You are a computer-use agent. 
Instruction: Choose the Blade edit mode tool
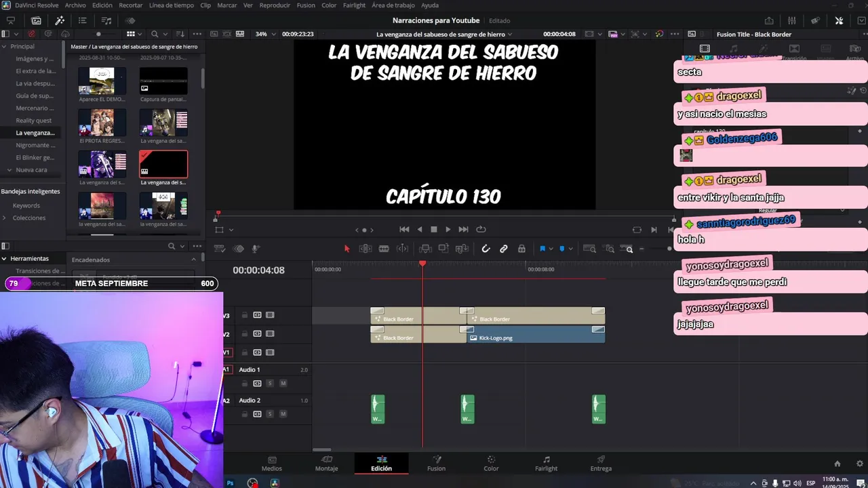[x=384, y=249]
